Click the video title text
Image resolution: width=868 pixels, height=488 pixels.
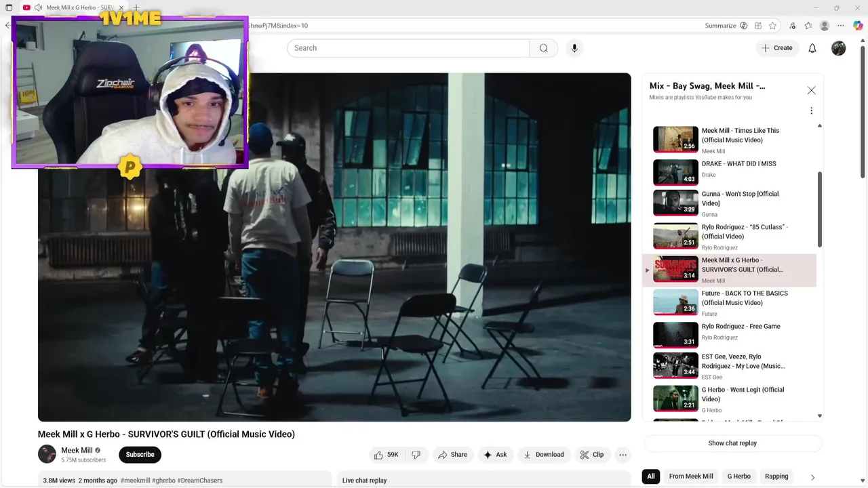166,434
